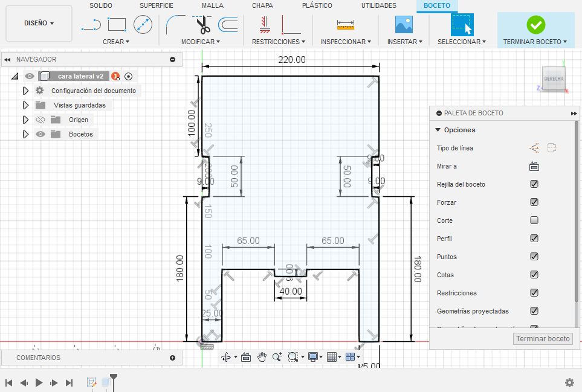This screenshot has width=582, height=392.
Task: Open the INSPECCIONAR dropdown menu
Action: coord(346,42)
